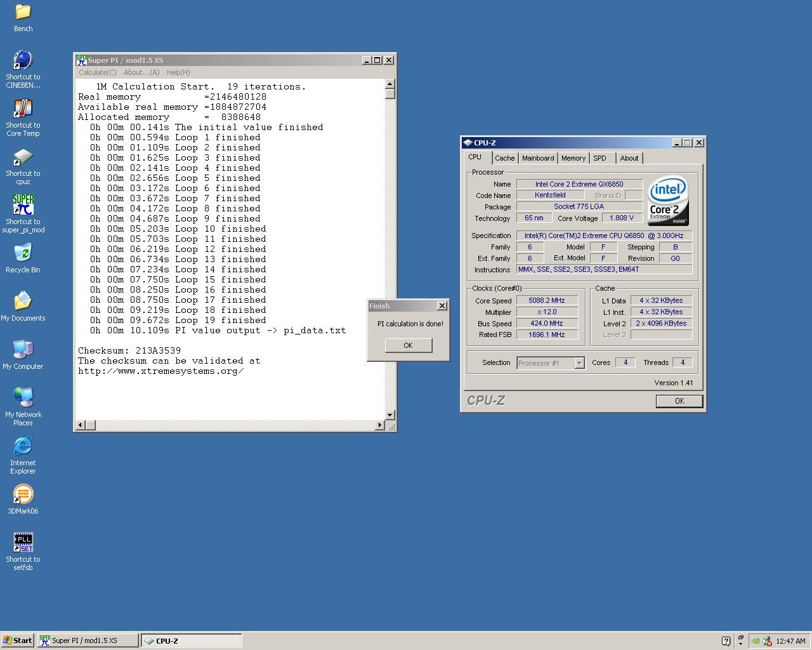Open the Start menu

coord(18,640)
